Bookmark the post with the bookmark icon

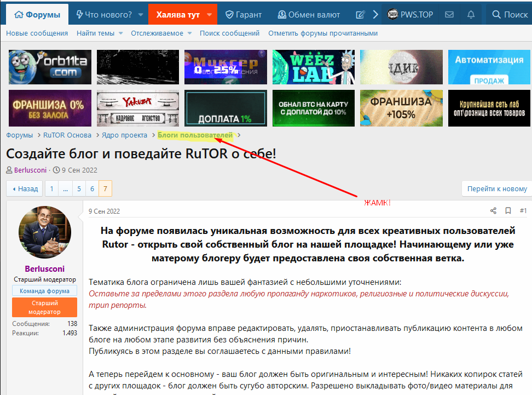pos(508,211)
